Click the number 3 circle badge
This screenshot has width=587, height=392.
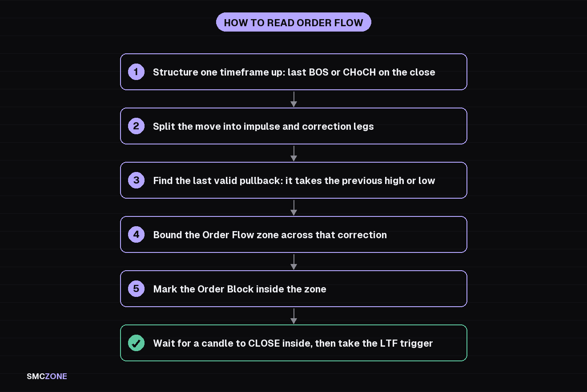(x=136, y=180)
